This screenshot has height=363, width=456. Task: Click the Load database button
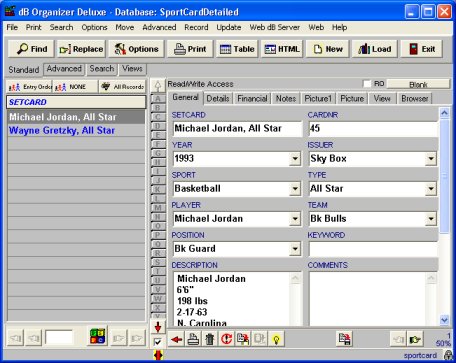tap(374, 49)
